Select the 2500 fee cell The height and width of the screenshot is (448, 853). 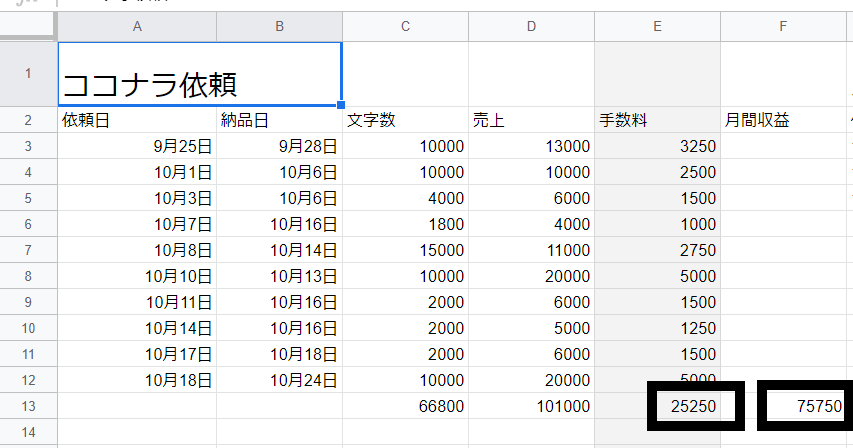pos(657,172)
